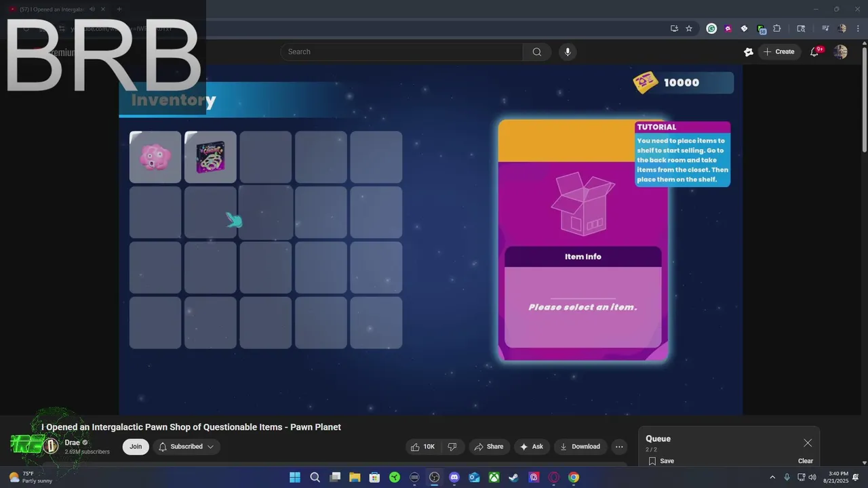Click the YouTube search magnifier button
This screenshot has height=488, width=868.
tap(537, 52)
